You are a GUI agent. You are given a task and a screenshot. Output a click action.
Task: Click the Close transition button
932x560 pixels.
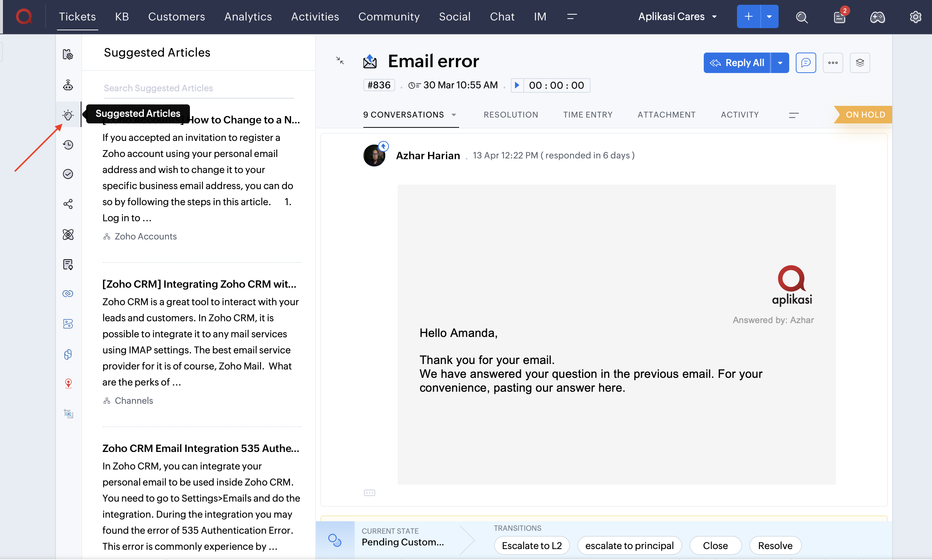(715, 545)
